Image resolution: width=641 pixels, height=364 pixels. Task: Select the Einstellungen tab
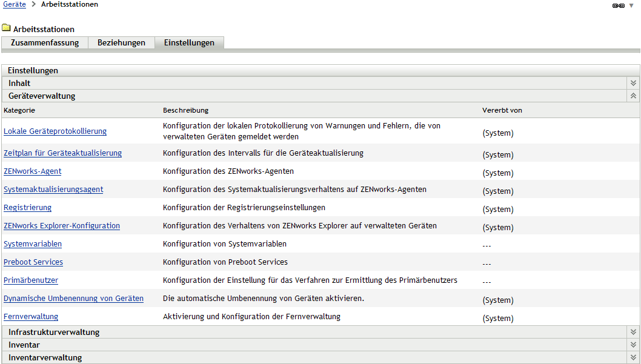(x=190, y=42)
